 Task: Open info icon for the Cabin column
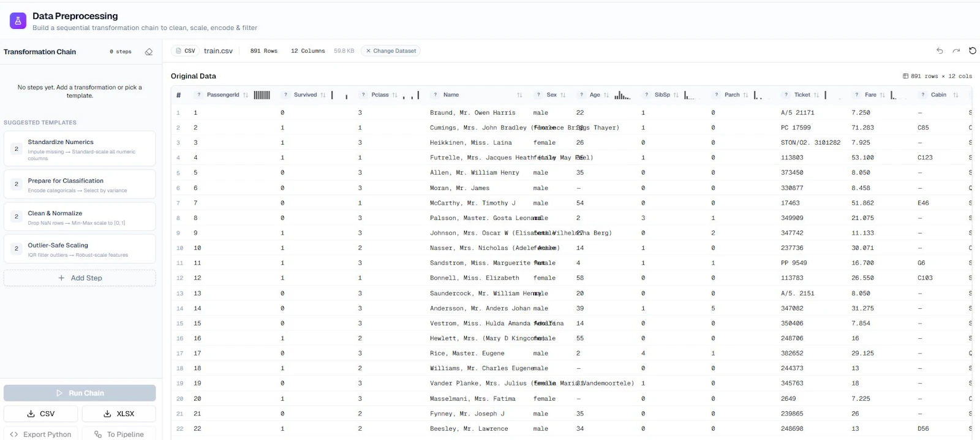[922, 95]
